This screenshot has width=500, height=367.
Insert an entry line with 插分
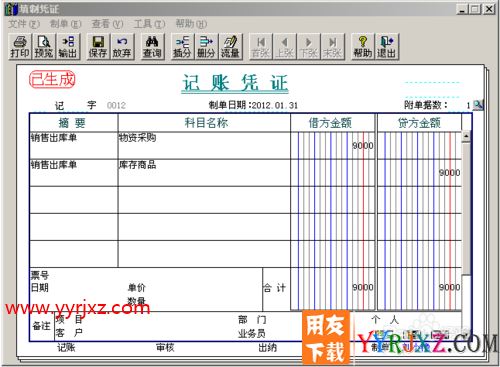pyautogui.click(x=182, y=47)
